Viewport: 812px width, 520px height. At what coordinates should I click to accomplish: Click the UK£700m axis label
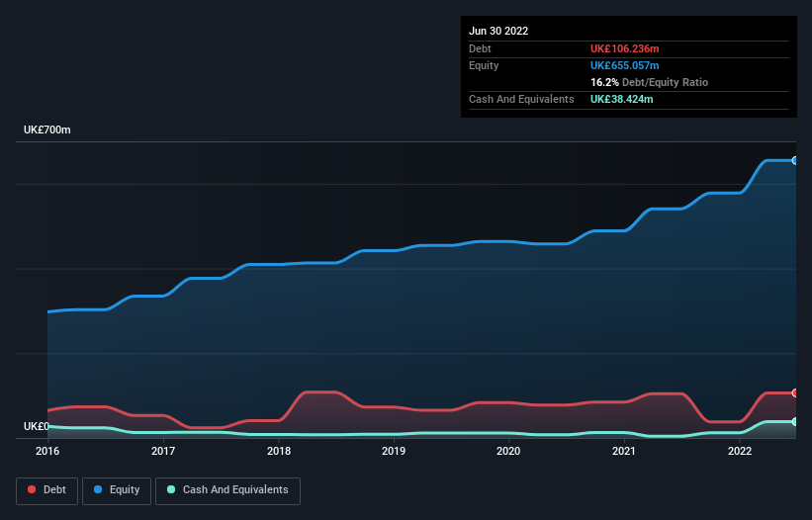click(47, 130)
